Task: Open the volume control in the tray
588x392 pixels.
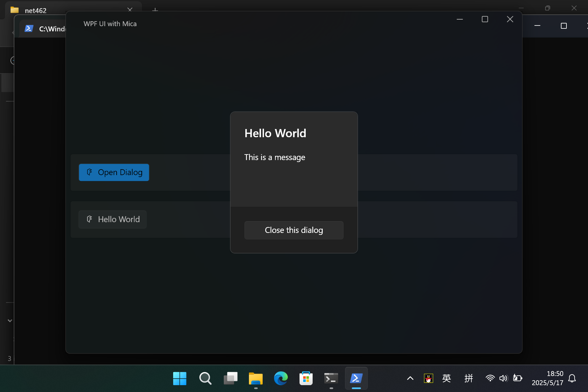Action: point(503,378)
